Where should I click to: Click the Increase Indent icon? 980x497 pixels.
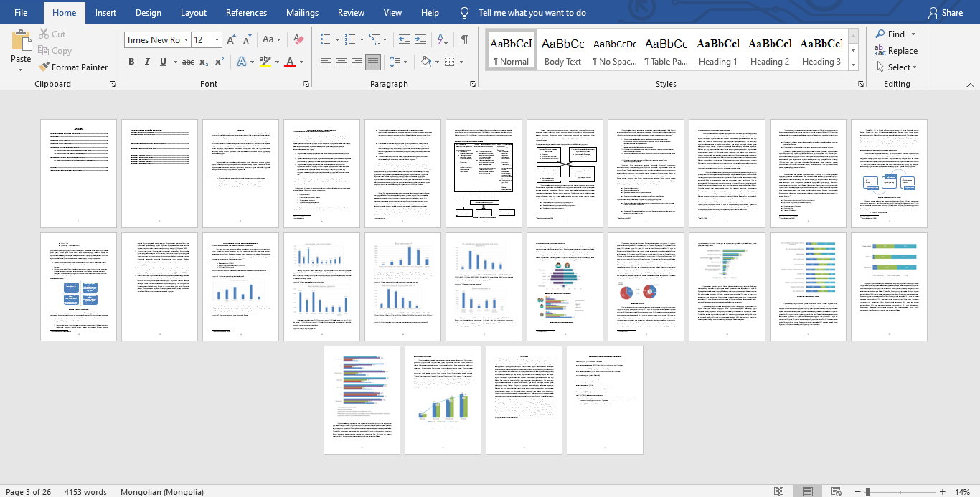[x=420, y=40]
